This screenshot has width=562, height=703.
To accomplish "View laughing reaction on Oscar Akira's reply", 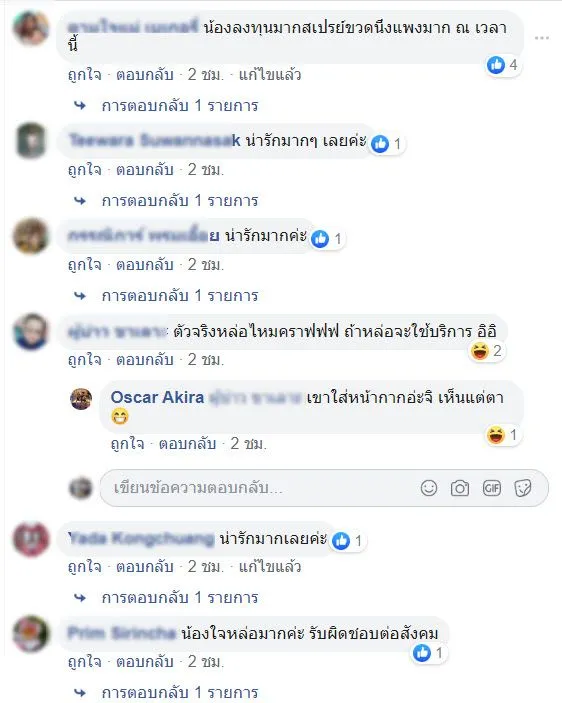I will pos(503,435).
